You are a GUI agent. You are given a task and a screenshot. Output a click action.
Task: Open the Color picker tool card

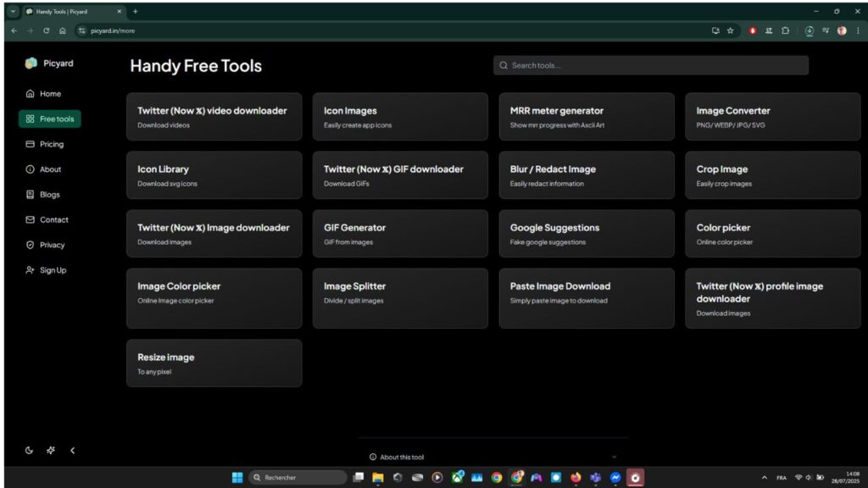[773, 234]
